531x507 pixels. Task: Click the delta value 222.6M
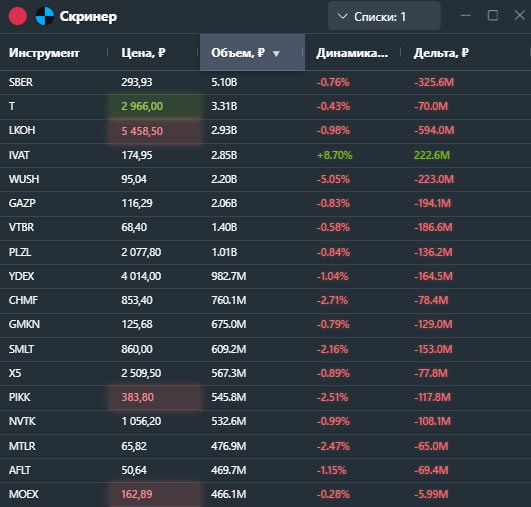tap(432, 155)
